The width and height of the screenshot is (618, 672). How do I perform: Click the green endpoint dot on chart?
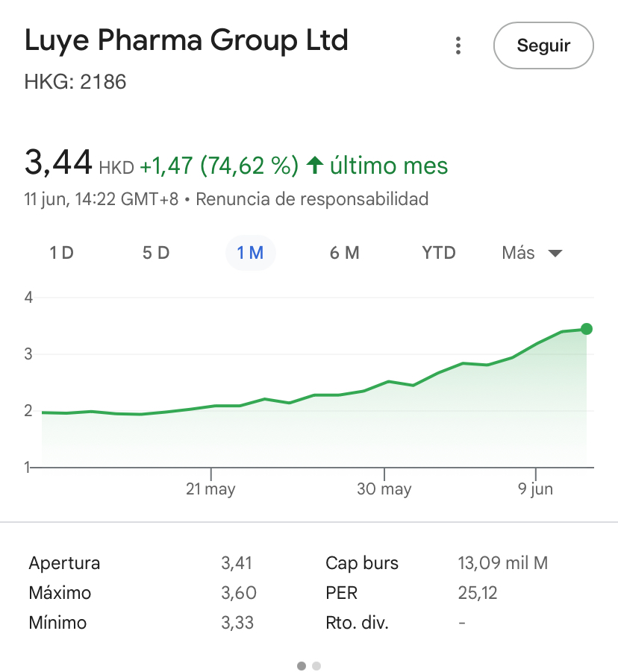click(x=586, y=329)
